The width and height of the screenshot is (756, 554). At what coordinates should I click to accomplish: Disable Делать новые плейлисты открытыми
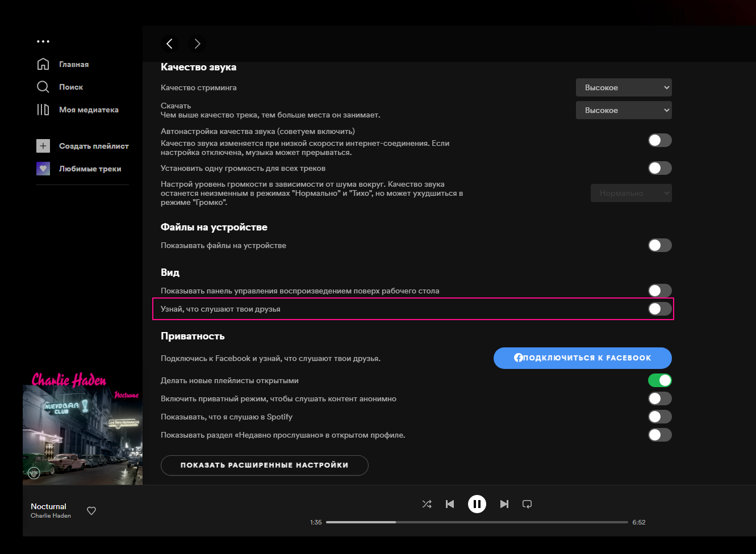click(x=660, y=380)
